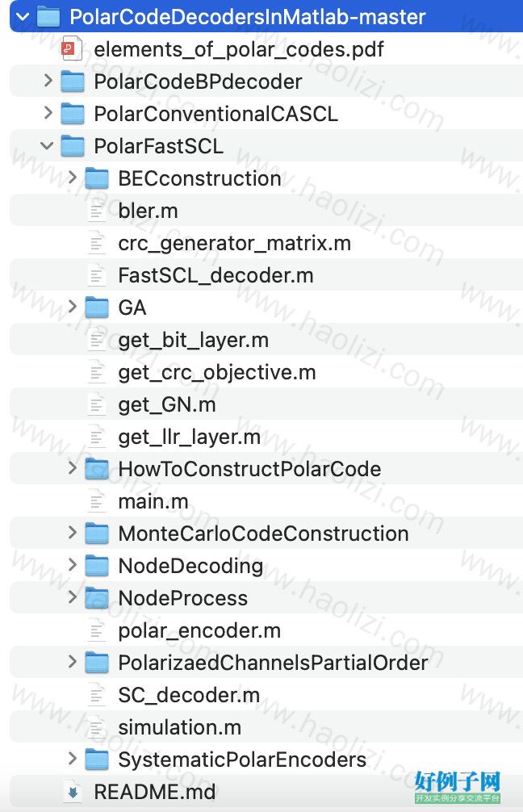This screenshot has width=523, height=812.
Task: Select the crc_generator_matrix.m file
Action: [235, 243]
